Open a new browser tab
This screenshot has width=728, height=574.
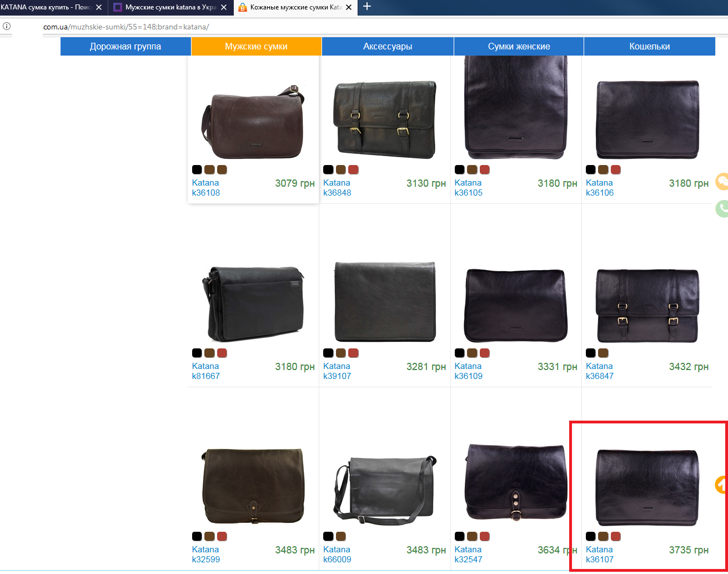[366, 7]
